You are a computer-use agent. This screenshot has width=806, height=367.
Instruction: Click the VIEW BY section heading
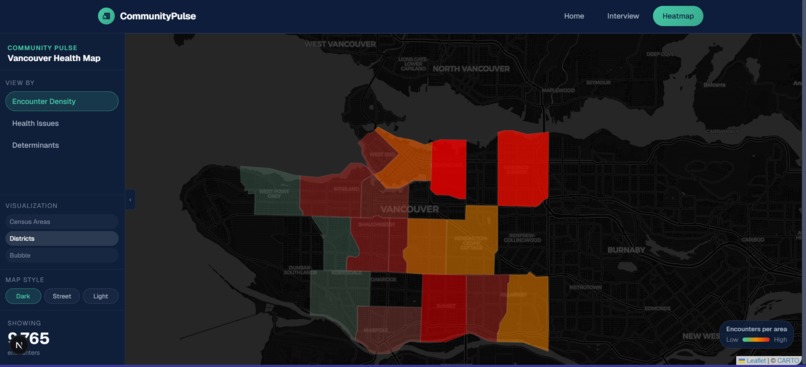coord(20,83)
